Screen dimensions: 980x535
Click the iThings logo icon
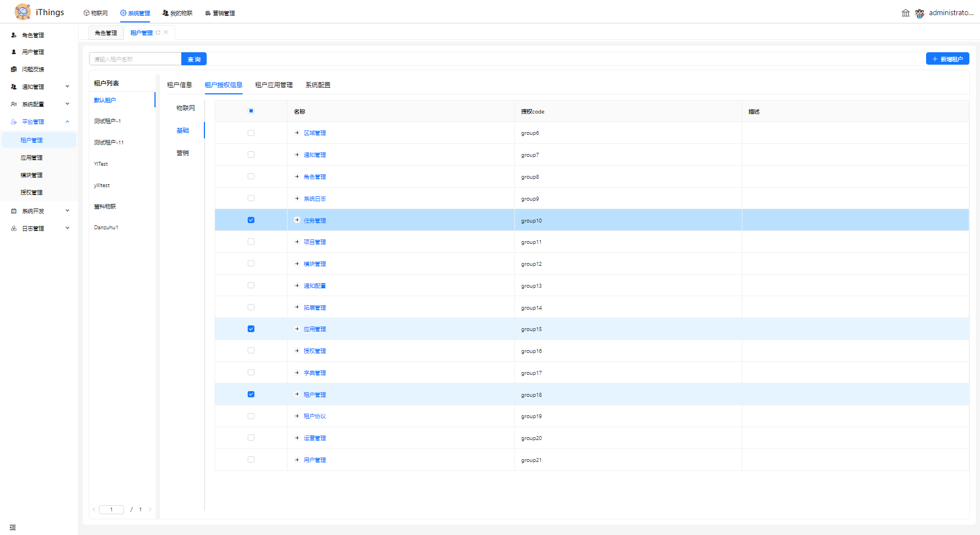22,12
